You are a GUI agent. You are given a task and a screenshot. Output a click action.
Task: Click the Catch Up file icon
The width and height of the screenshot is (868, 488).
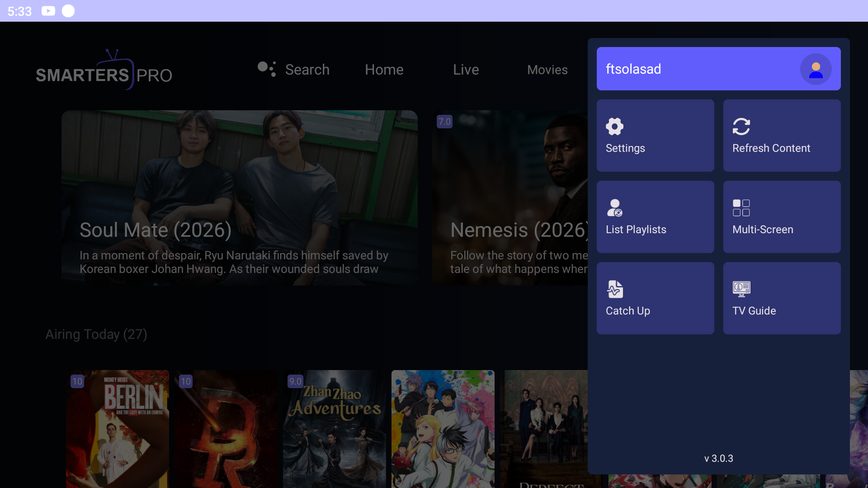pos(615,289)
